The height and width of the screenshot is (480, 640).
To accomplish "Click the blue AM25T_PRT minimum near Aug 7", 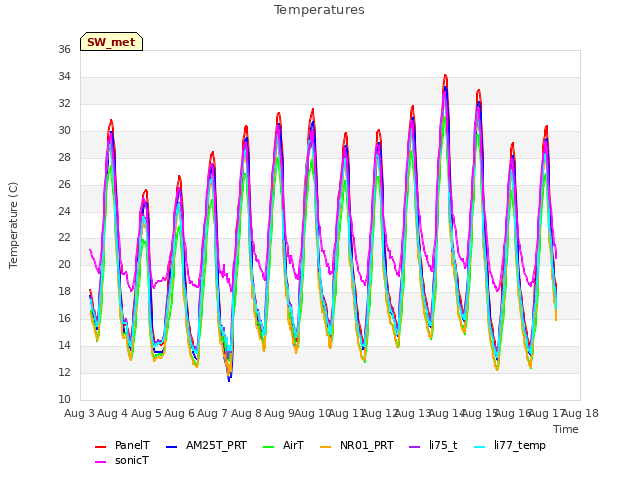I will pyautogui.click(x=229, y=380).
